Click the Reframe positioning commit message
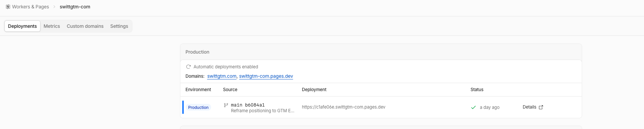 [263, 111]
